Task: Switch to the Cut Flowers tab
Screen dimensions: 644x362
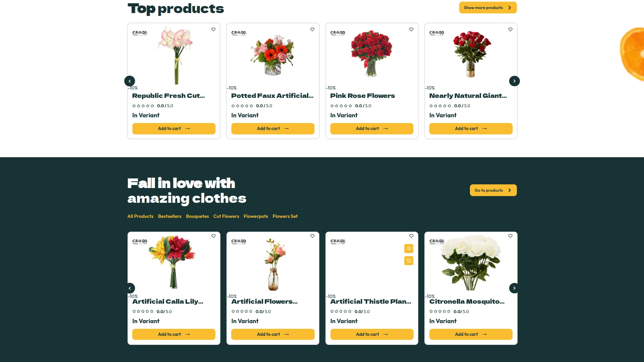Action: tap(226, 216)
